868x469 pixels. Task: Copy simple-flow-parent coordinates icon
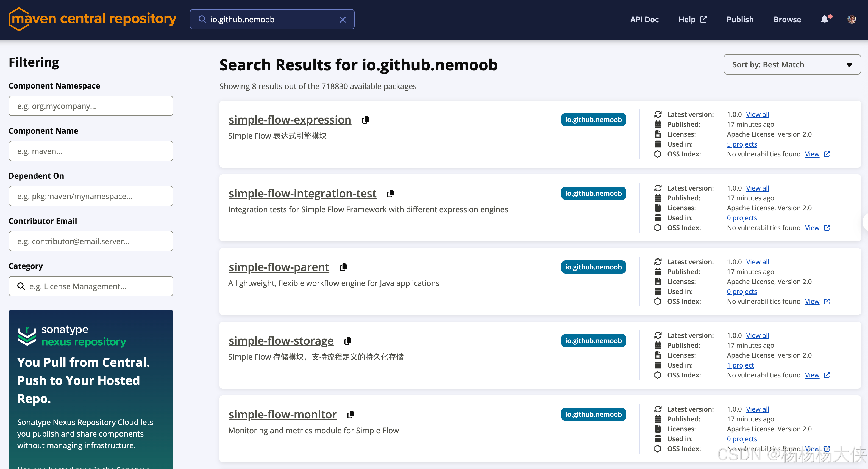343,267
